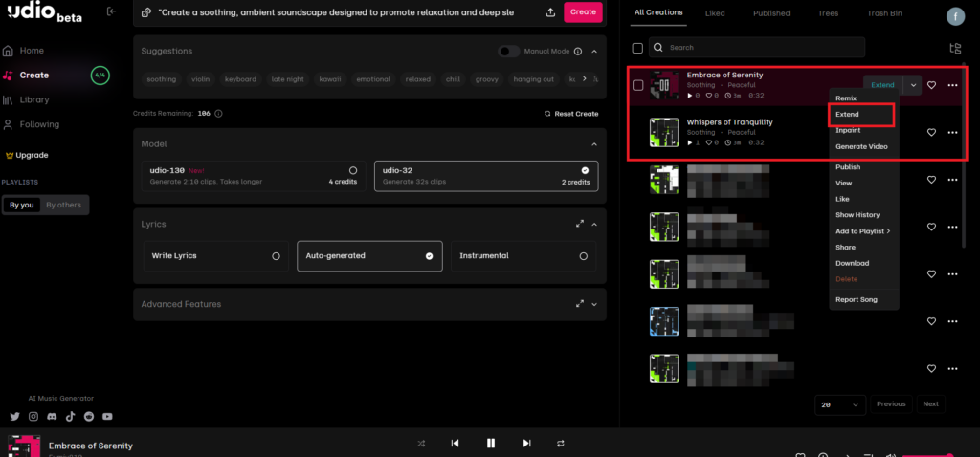Viewport: 980px width, 457px height.
Task: Collapse the Suggestions section chevron
Action: point(594,52)
